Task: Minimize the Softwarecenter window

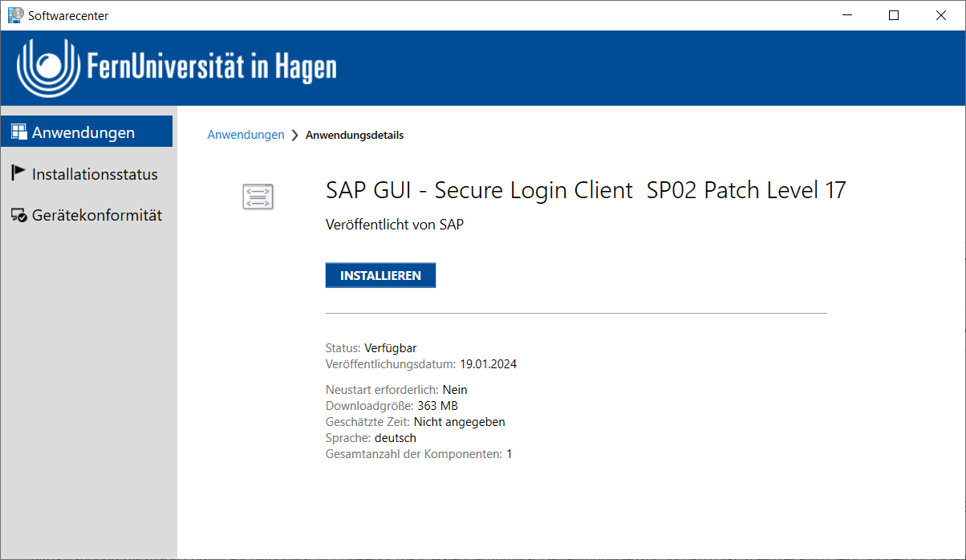Action: pos(846,15)
